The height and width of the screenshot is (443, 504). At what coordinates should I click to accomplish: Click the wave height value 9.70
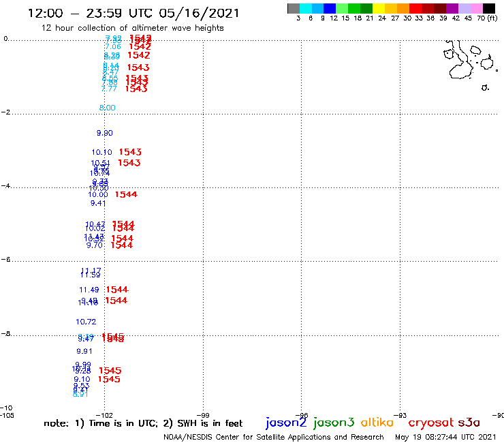95,245
